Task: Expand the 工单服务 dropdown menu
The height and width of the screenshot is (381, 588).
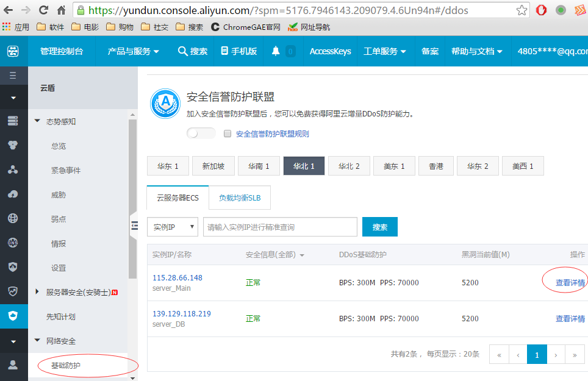Action: coord(385,51)
